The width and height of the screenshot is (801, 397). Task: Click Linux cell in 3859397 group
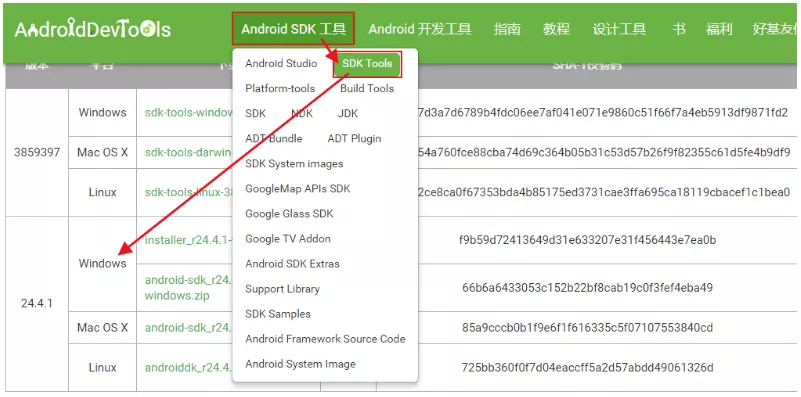tap(102, 192)
